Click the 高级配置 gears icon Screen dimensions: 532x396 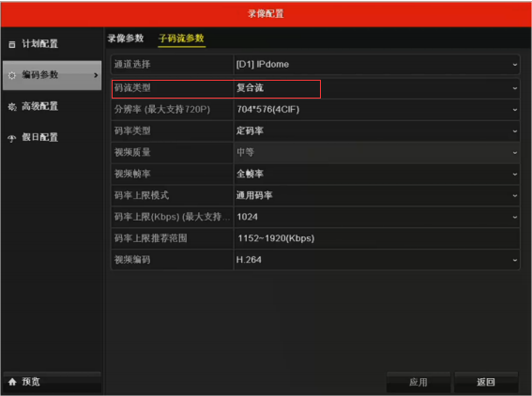tap(12, 107)
